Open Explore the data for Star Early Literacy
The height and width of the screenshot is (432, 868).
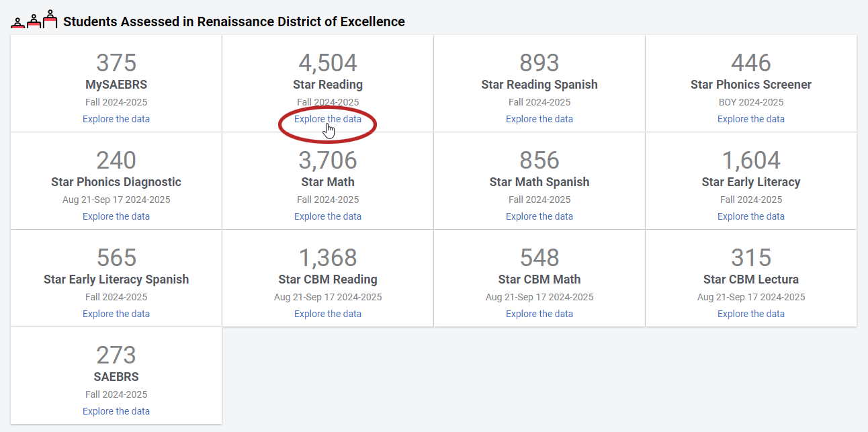751,216
